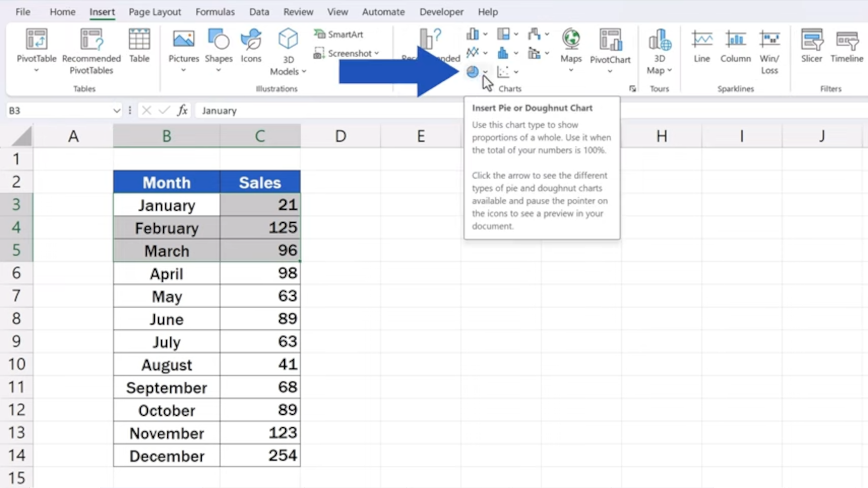Insert a Pie or Doughnut Chart
Image resolution: width=868 pixels, height=488 pixels.
[x=473, y=71]
